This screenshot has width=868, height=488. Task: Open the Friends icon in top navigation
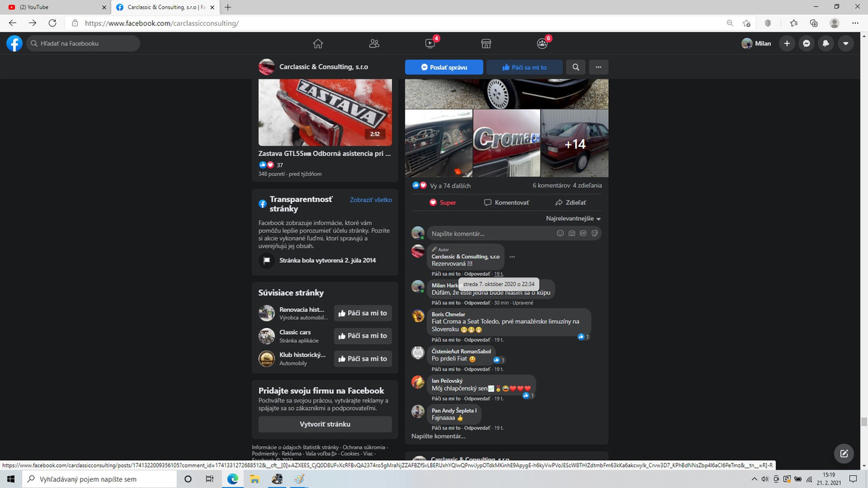(x=374, y=43)
